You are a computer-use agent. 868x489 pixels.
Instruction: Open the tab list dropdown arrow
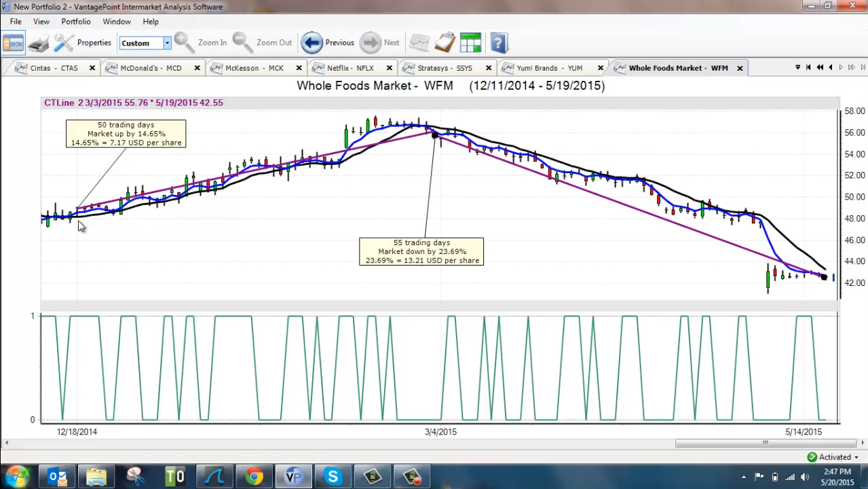[x=797, y=67]
